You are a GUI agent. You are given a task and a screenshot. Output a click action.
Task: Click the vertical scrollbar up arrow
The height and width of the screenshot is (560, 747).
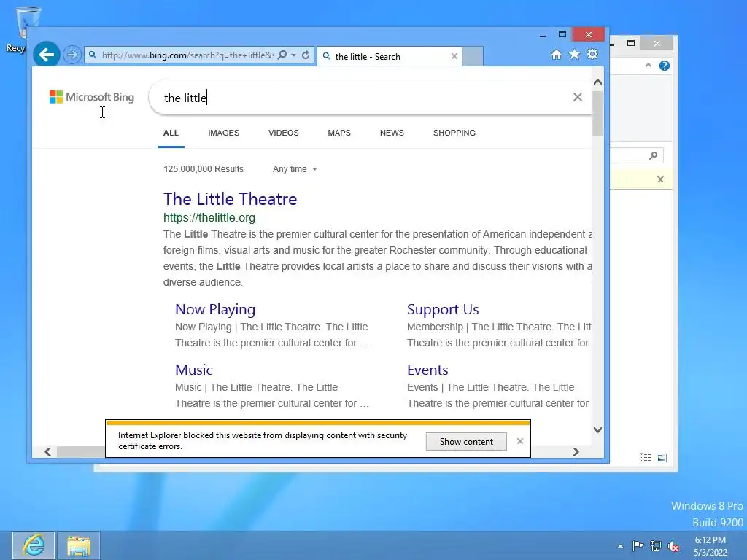pyautogui.click(x=598, y=82)
